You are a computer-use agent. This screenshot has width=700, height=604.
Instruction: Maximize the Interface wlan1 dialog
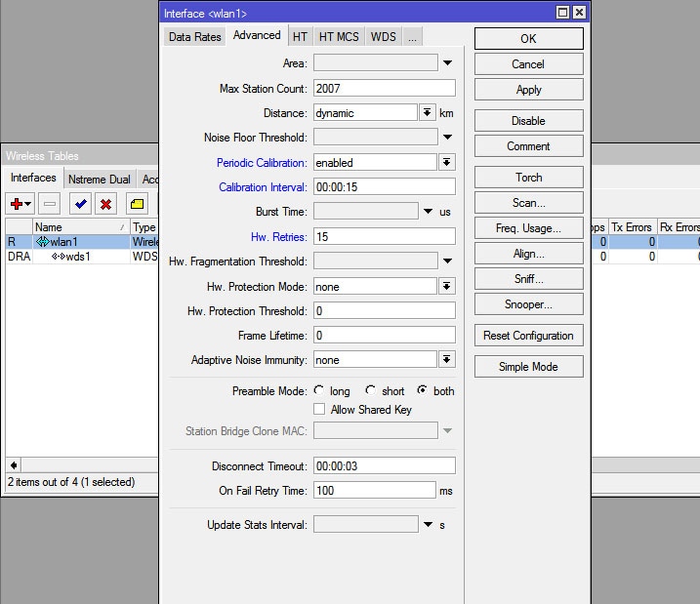coord(562,13)
